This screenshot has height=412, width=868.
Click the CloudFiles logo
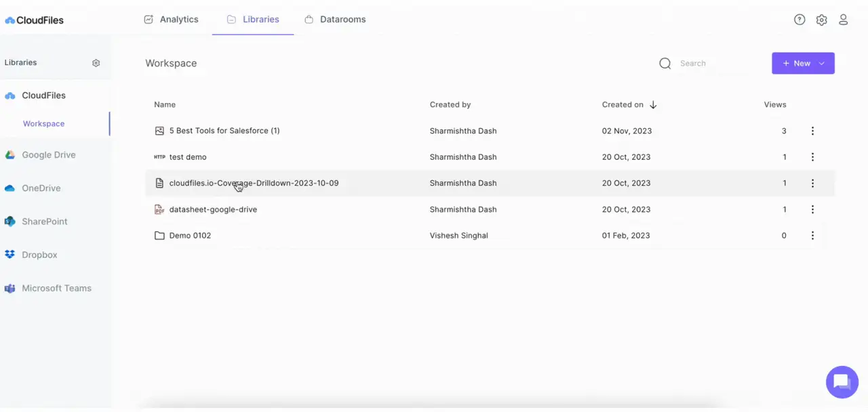click(34, 20)
